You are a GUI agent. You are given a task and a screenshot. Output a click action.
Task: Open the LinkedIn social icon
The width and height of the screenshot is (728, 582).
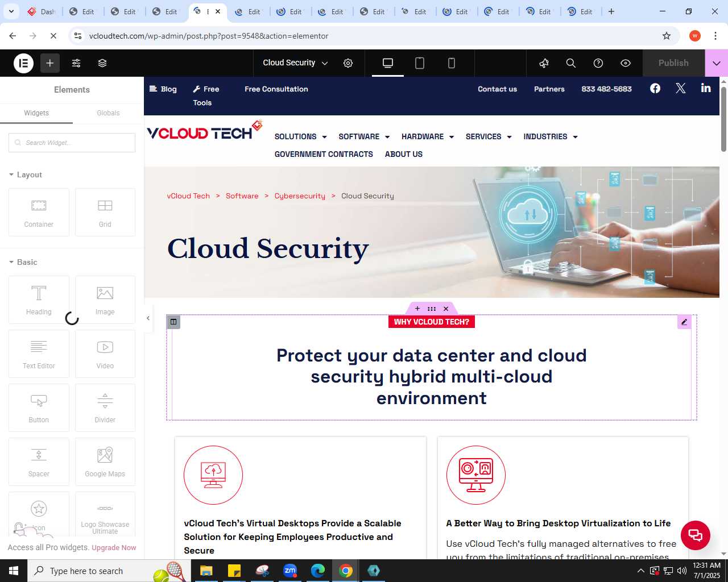coord(706,88)
